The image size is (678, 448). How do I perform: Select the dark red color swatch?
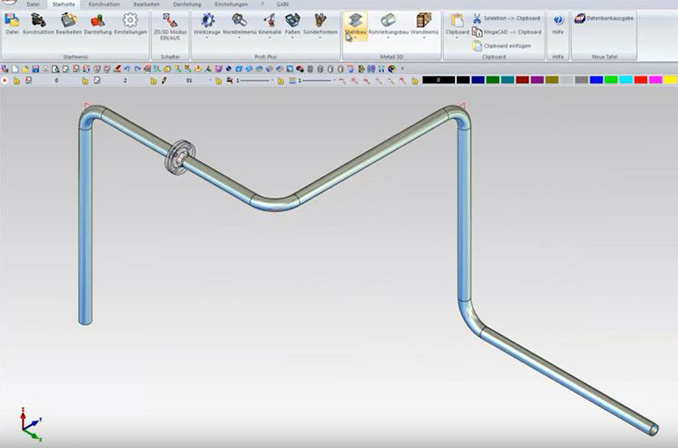(x=522, y=80)
